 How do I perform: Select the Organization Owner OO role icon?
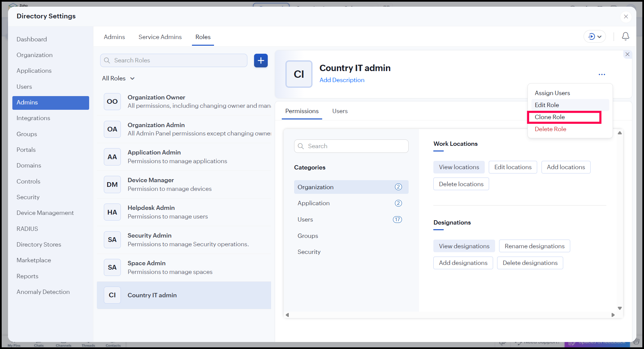pyautogui.click(x=112, y=101)
